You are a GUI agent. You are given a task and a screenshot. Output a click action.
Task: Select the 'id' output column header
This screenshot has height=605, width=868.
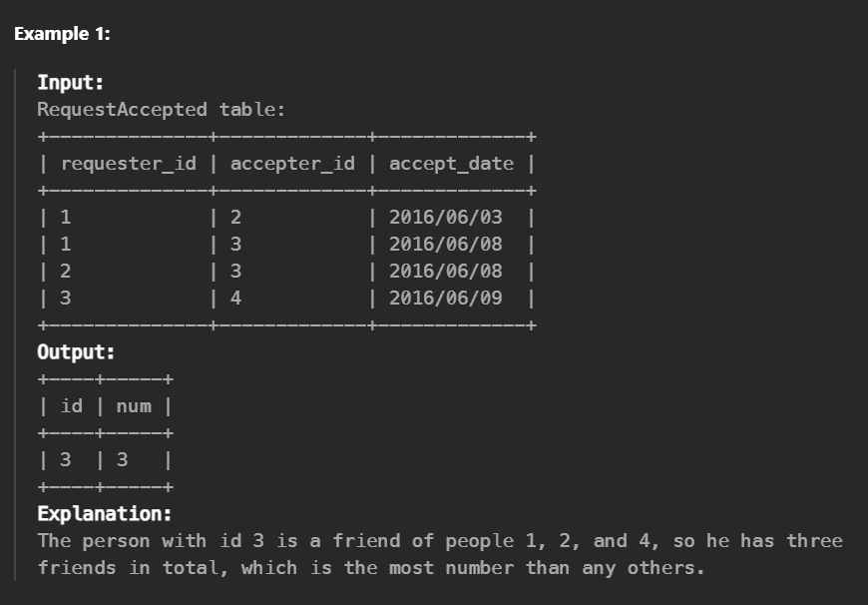(x=72, y=406)
